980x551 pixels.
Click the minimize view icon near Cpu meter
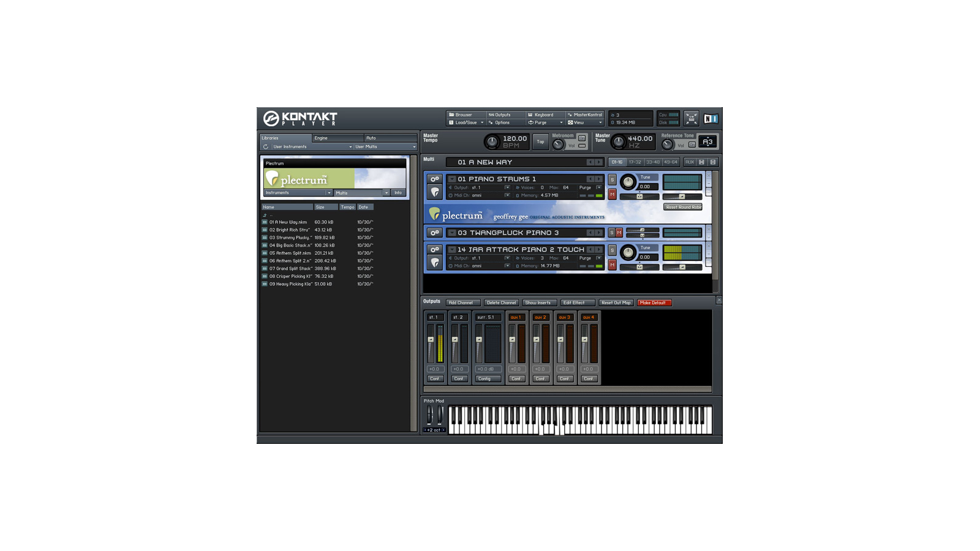[x=691, y=118]
